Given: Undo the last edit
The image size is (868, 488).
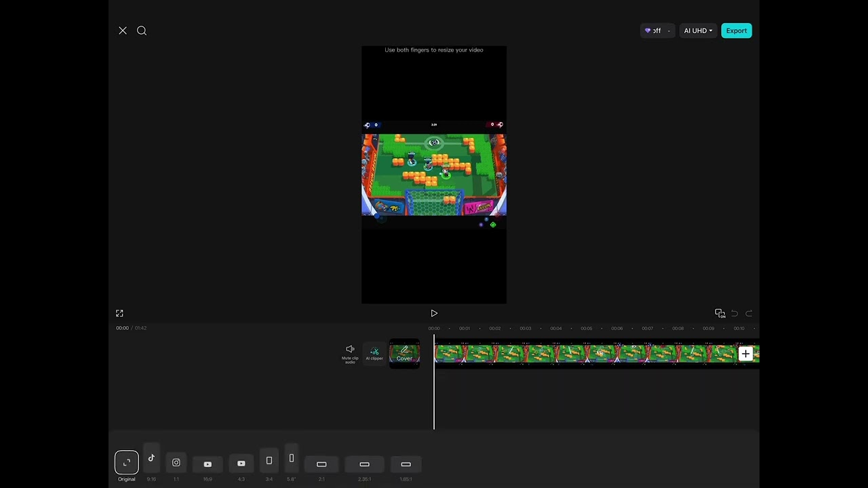Looking at the screenshot, I should coord(734,313).
